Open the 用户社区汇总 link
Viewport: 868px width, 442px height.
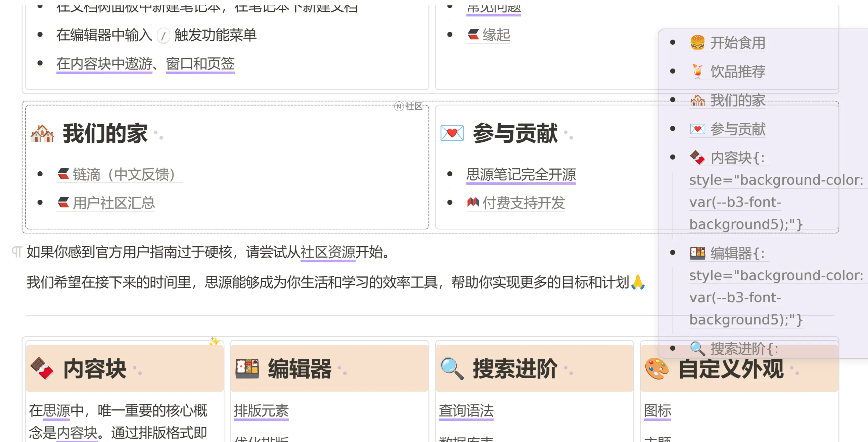click(113, 203)
